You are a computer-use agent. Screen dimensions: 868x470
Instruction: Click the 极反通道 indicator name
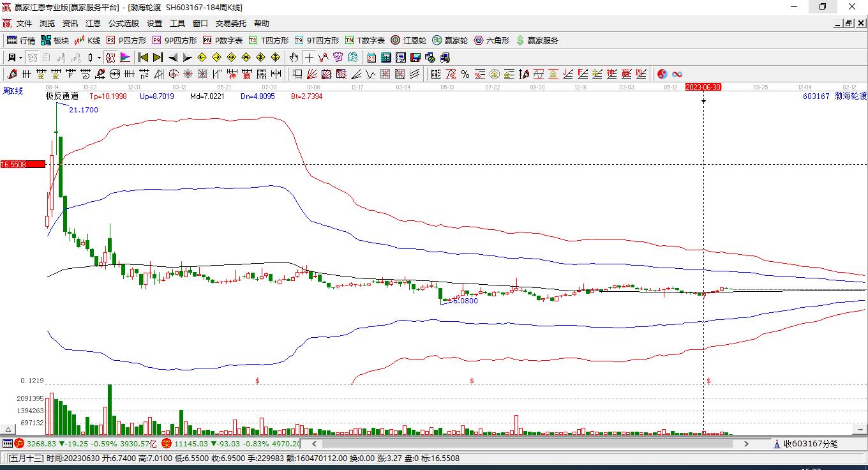tap(62, 96)
